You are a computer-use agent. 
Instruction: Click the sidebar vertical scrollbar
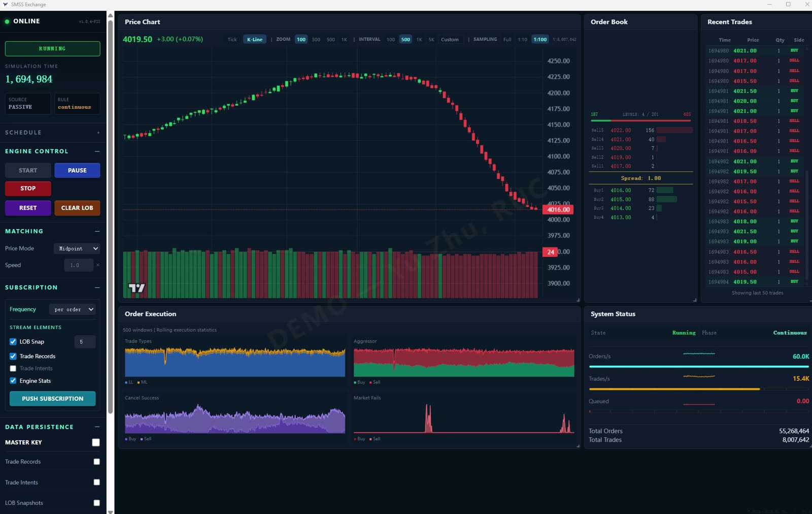coord(110,217)
